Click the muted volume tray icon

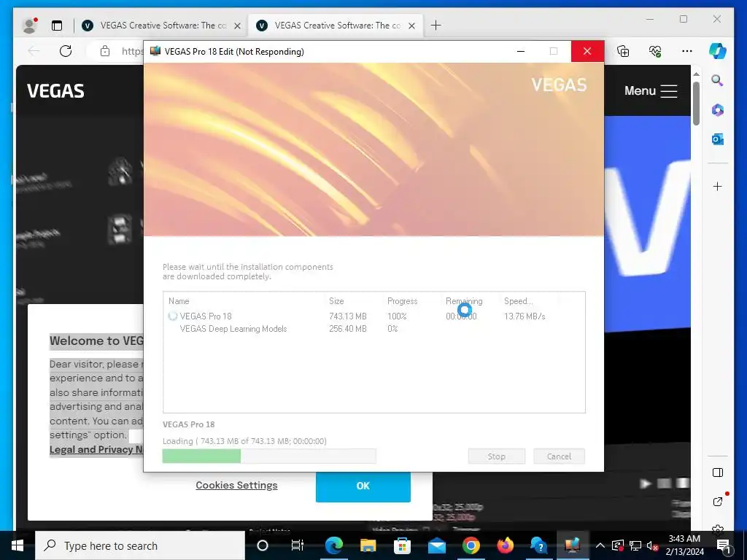(x=652, y=545)
